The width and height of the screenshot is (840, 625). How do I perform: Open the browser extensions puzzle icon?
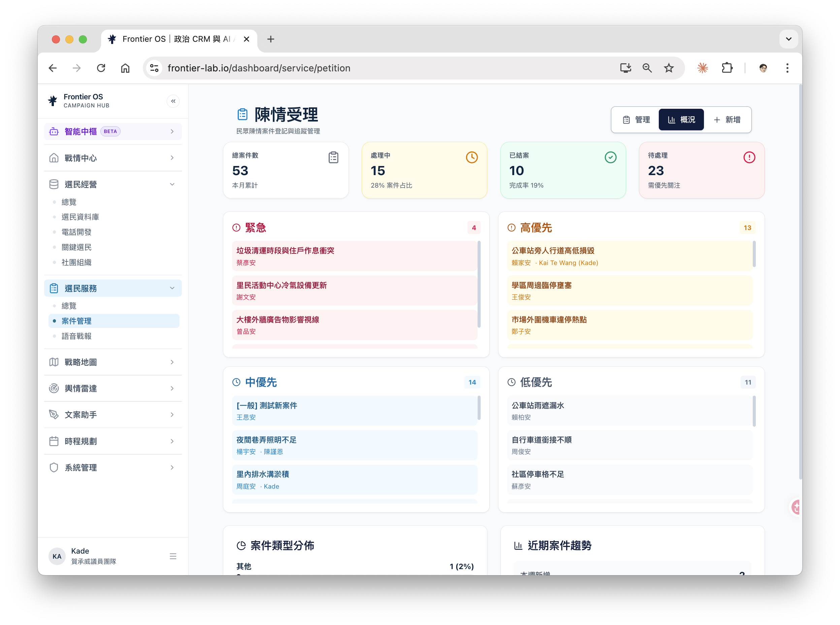click(727, 68)
